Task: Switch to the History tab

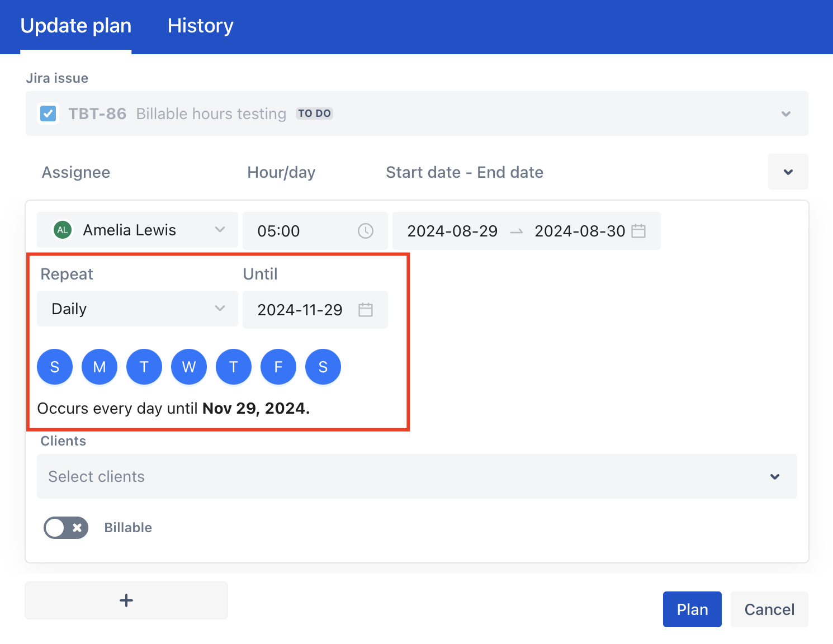Action: (200, 26)
